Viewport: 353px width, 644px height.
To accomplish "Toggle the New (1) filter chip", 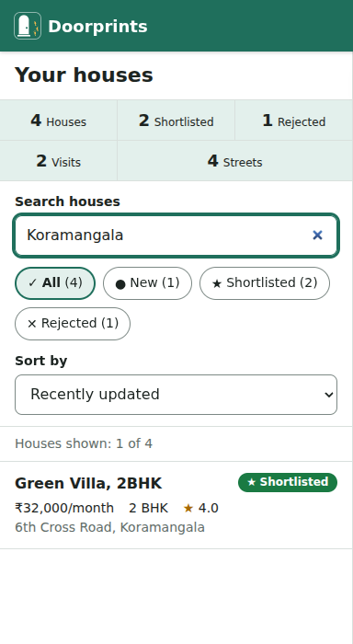I will [x=147, y=283].
